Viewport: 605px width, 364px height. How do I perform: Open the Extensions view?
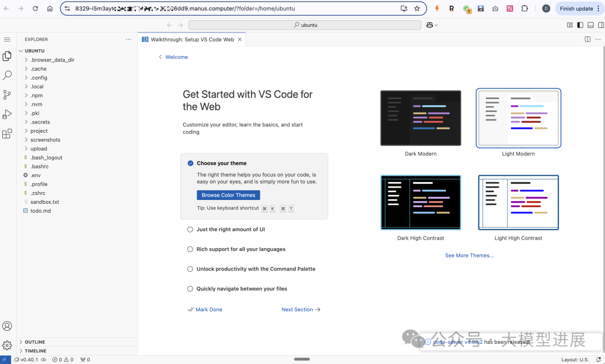7,134
